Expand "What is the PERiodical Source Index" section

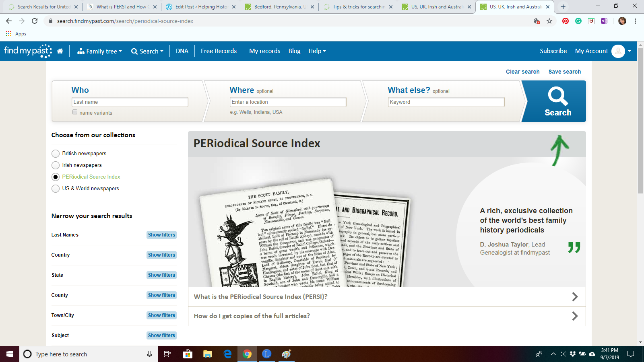click(386, 297)
